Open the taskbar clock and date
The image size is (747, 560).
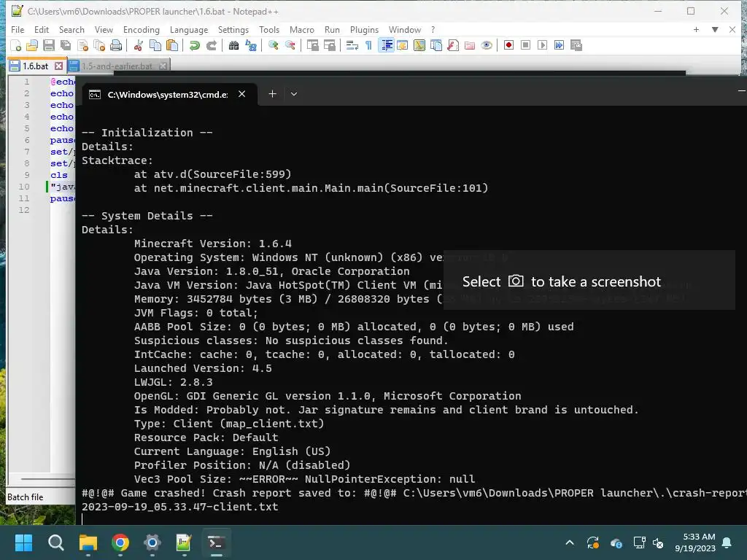click(695, 542)
